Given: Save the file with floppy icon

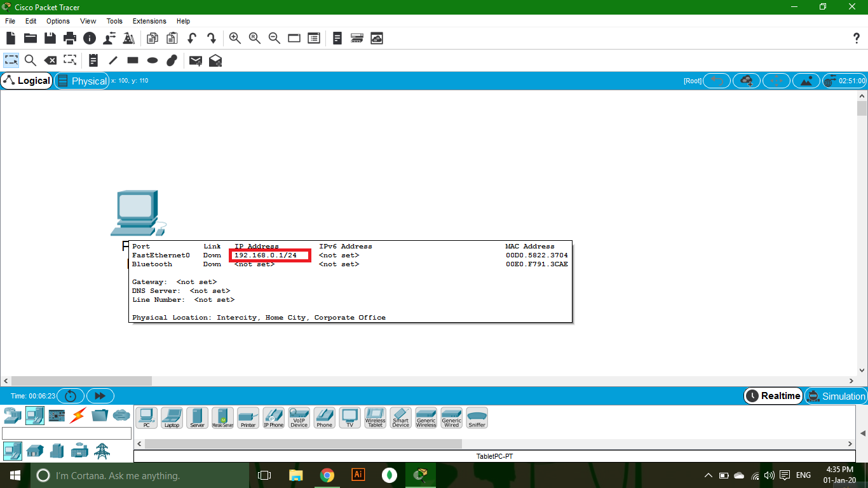Looking at the screenshot, I should [50, 38].
